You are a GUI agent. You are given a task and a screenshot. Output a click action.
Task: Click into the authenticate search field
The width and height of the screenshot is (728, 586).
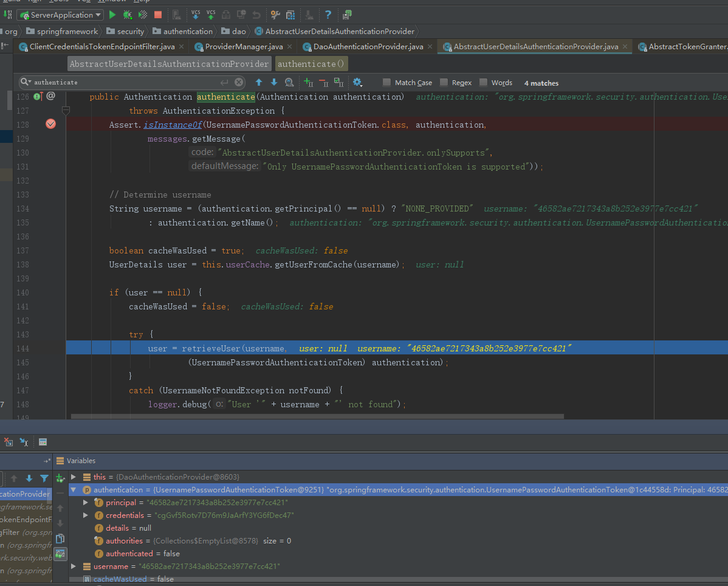pyautogui.click(x=122, y=82)
